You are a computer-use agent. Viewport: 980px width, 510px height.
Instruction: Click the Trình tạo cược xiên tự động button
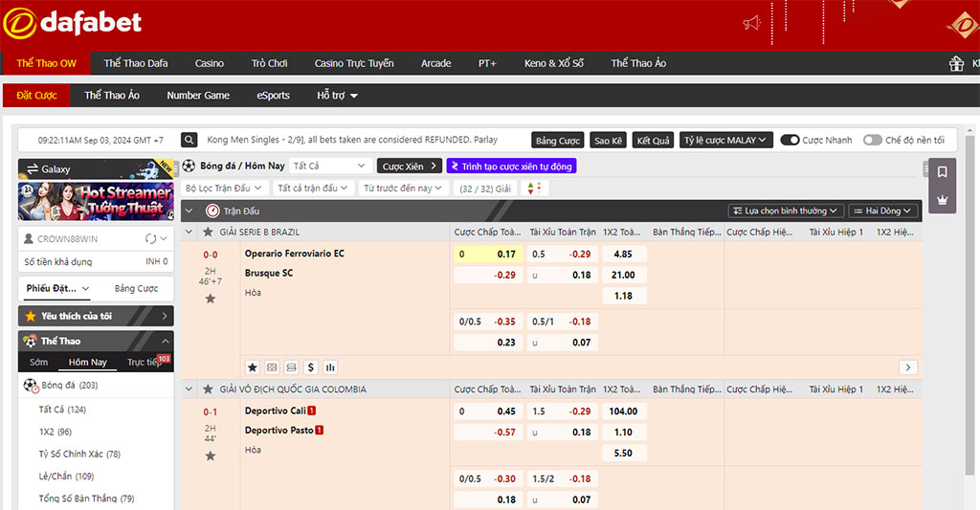tap(511, 166)
